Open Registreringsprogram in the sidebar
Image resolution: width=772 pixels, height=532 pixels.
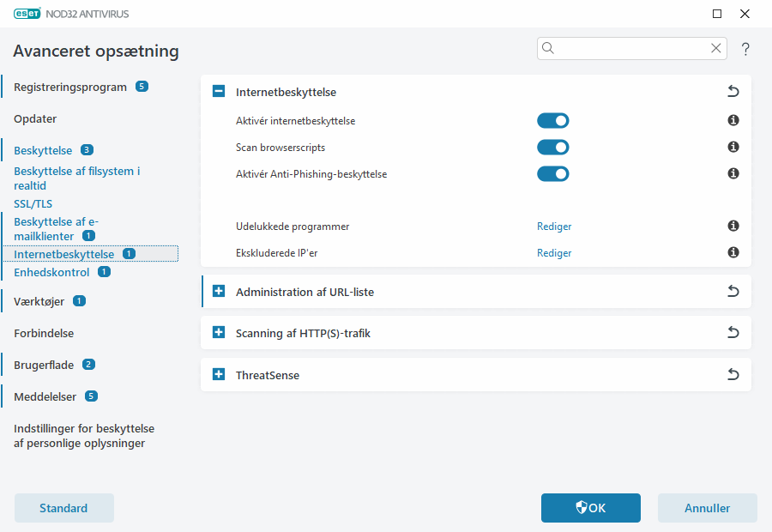tap(70, 87)
